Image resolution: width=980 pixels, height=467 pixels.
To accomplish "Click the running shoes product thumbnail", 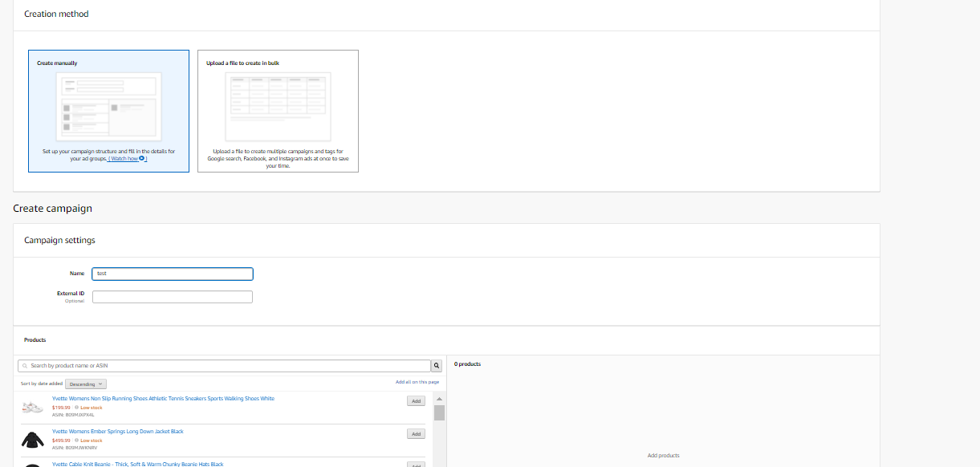I will point(32,406).
